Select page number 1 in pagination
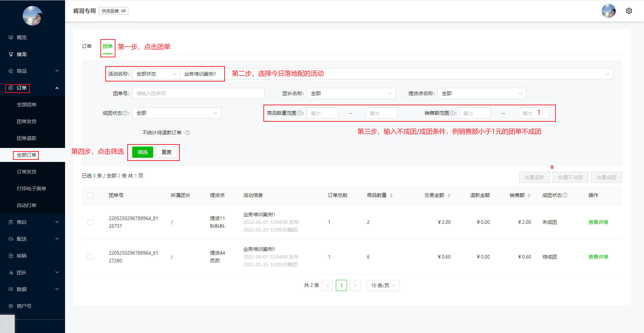Screen dimensions: 644x333 pos(341,285)
